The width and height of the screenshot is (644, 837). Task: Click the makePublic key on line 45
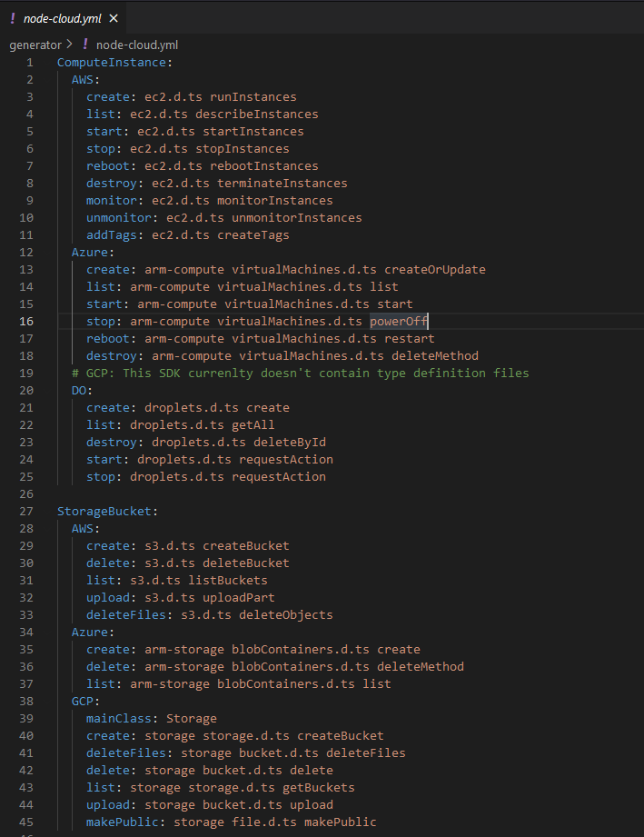(x=123, y=822)
